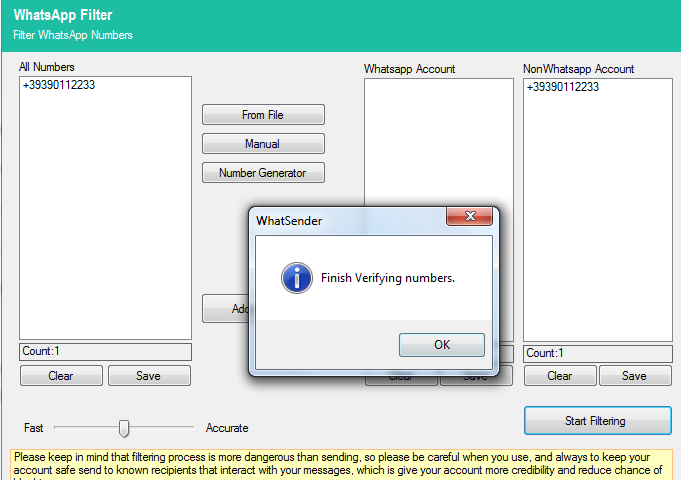Clear the All Numbers list

tap(61, 376)
